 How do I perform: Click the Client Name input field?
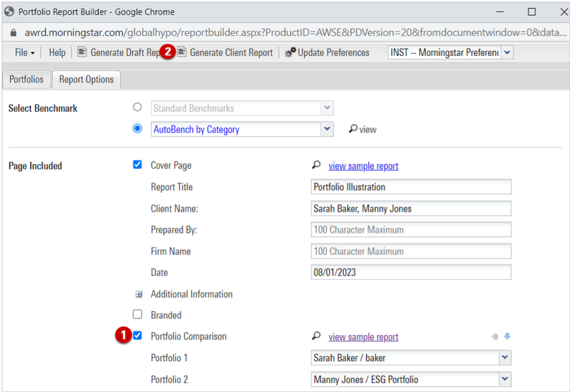(x=411, y=209)
